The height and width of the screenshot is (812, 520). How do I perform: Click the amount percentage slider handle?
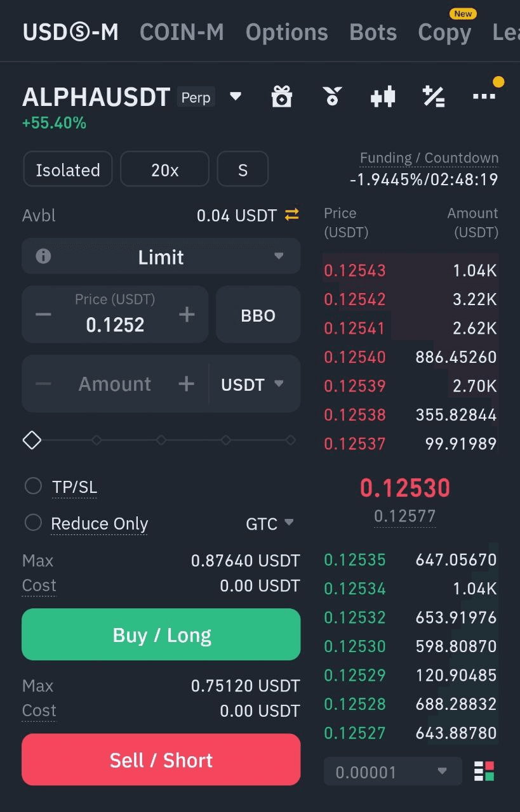click(x=32, y=440)
